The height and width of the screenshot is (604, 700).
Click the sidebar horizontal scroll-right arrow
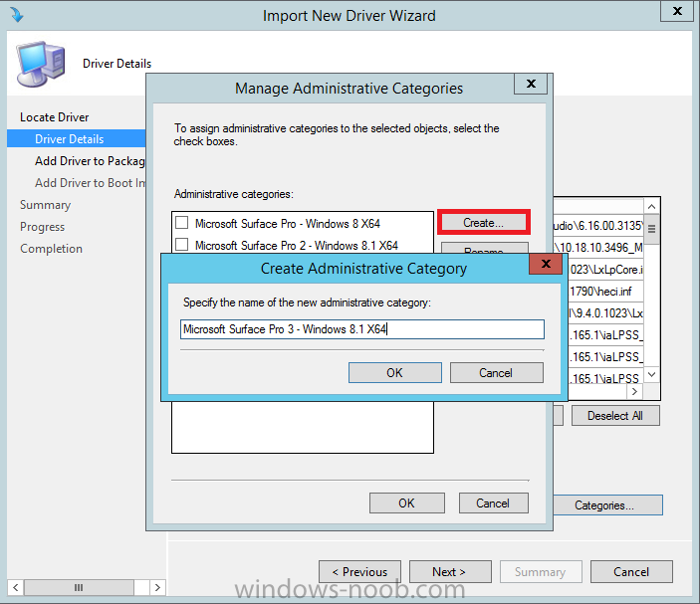coord(157,587)
